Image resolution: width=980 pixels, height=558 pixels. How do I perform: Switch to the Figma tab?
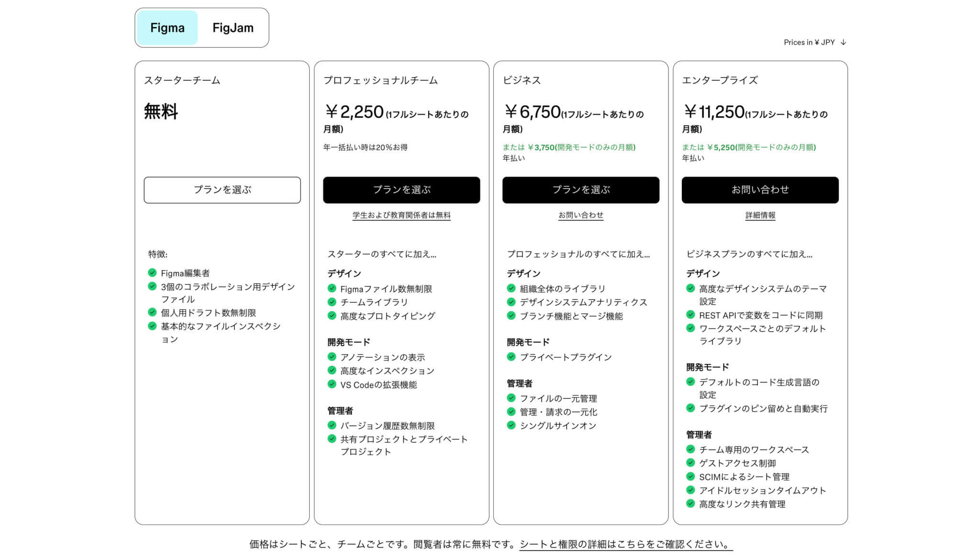167,28
